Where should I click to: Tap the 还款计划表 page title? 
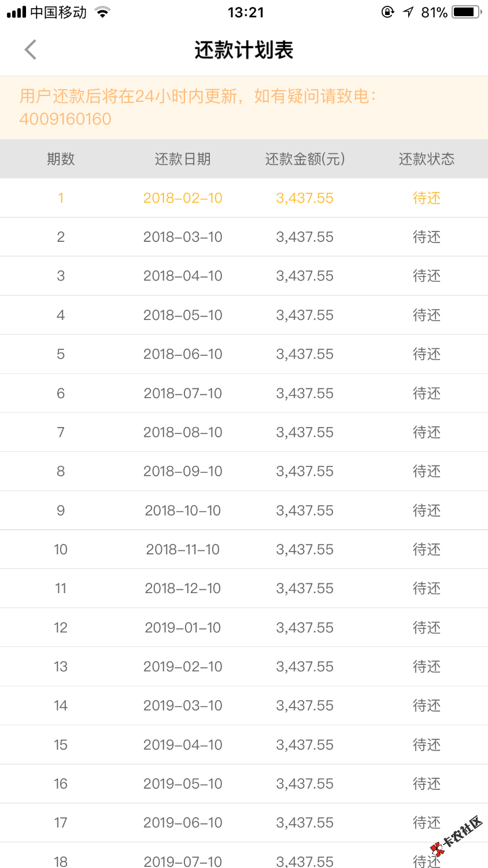pyautogui.click(x=244, y=50)
